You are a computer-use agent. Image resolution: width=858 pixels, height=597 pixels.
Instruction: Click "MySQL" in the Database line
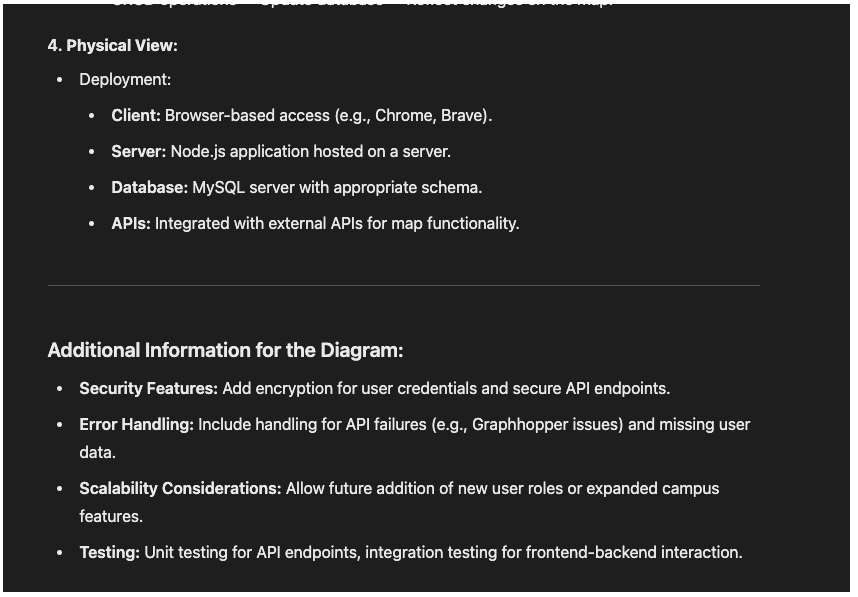[218, 188]
